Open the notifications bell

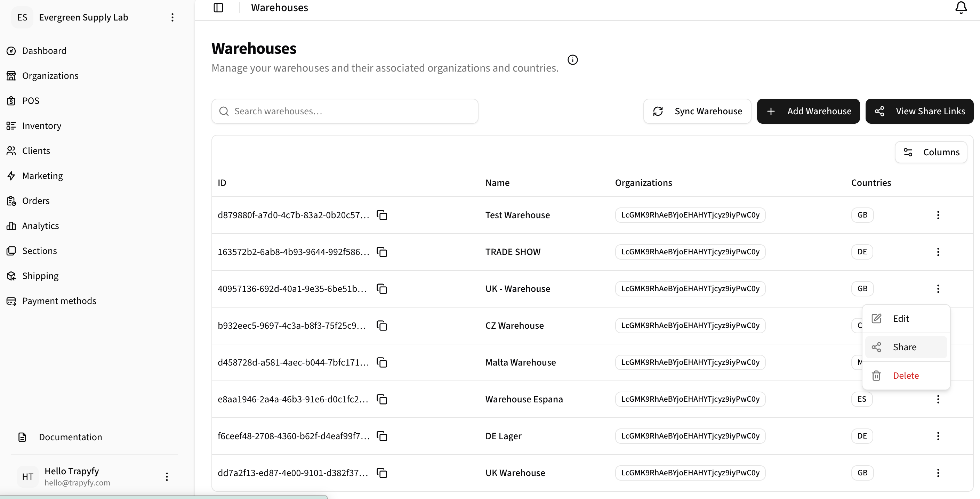click(x=961, y=8)
